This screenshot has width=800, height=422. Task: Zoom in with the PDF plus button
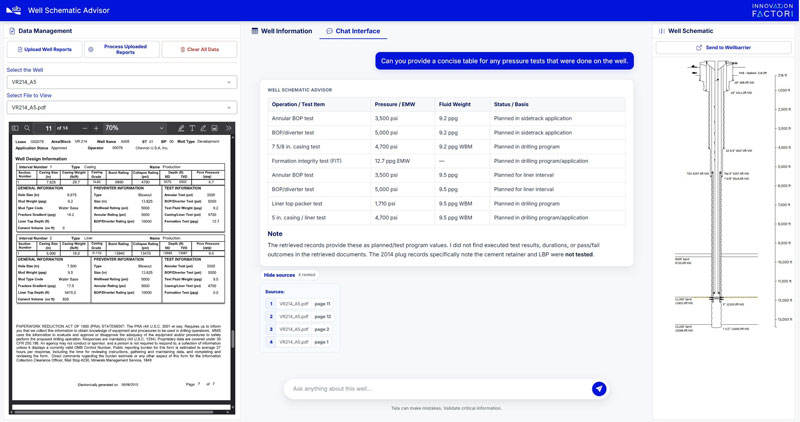(x=96, y=128)
